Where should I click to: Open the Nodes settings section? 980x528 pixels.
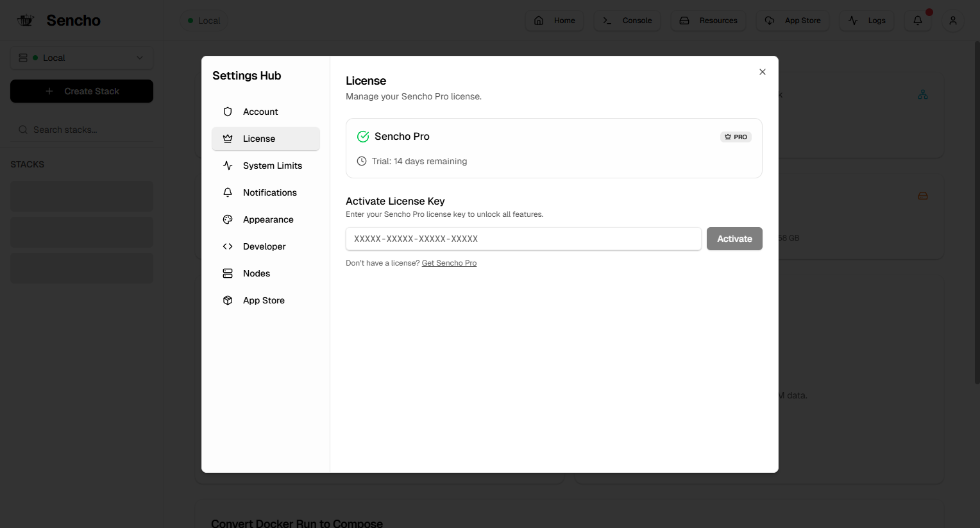point(266,273)
